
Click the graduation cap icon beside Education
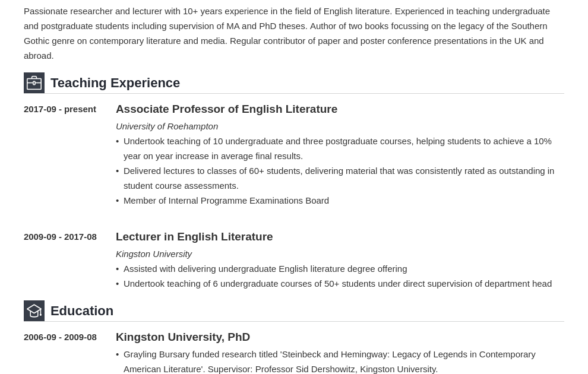click(34, 310)
